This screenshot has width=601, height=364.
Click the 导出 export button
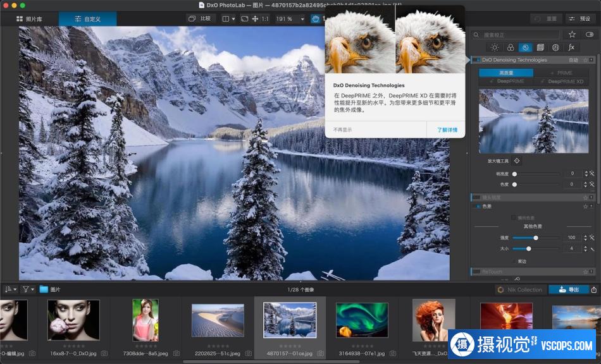coord(569,289)
